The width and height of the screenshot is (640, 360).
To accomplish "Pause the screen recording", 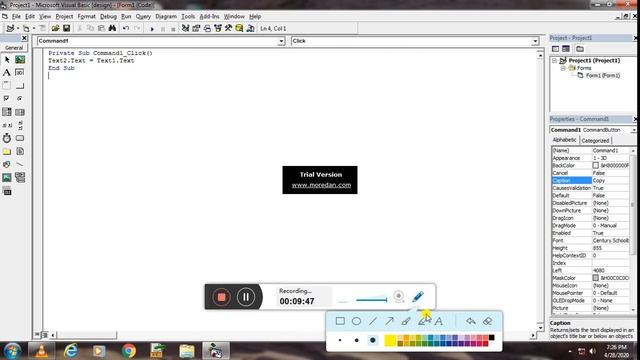I will pyautogui.click(x=246, y=297).
